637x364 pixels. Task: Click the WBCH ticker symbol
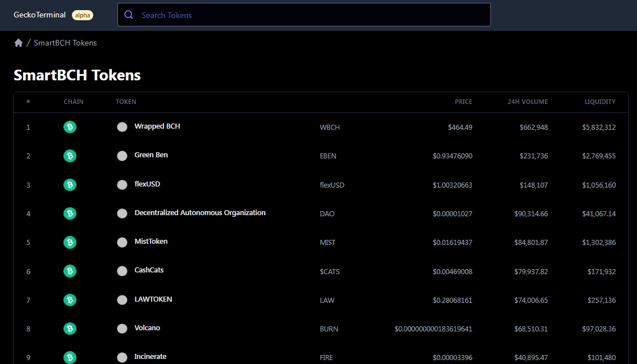[x=330, y=127]
